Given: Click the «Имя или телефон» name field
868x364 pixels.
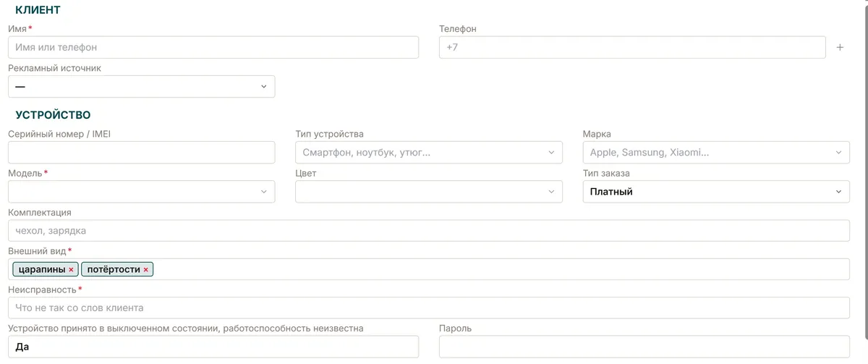Looking at the screenshot, I should (213, 48).
